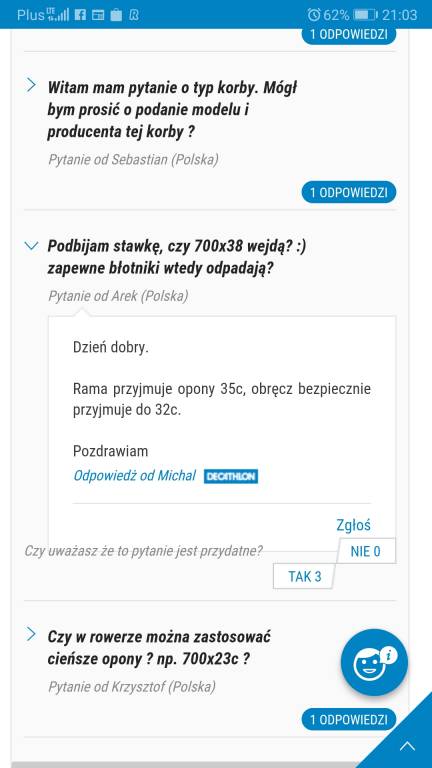The width and height of the screenshot is (432, 768).
Task: Tap the shopping bag notification icon
Action: click(116, 15)
